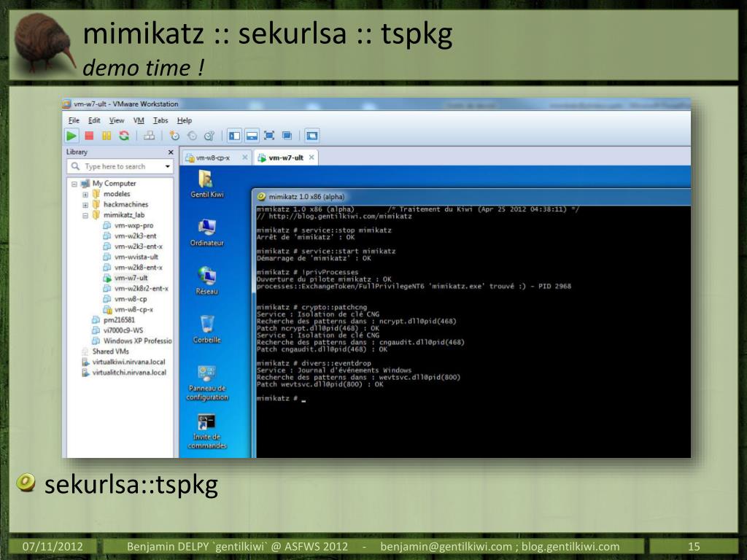Click the console view toolbar icon

coord(312,136)
